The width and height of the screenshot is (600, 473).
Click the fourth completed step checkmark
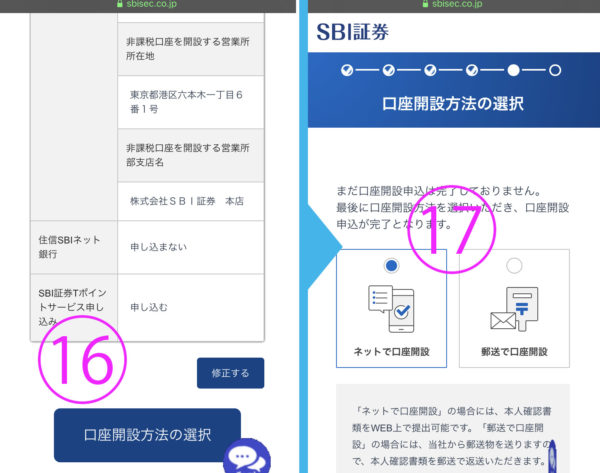[472, 70]
